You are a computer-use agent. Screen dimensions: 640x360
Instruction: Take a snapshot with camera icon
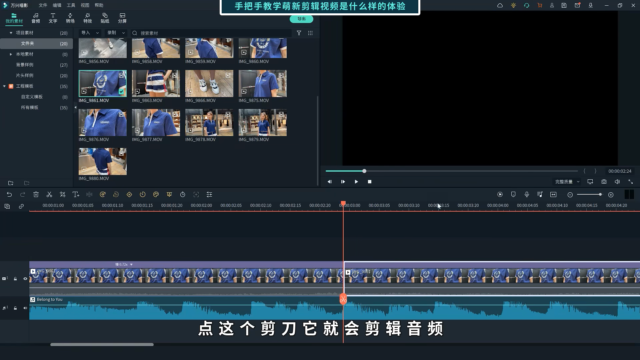pyautogui.click(x=604, y=182)
